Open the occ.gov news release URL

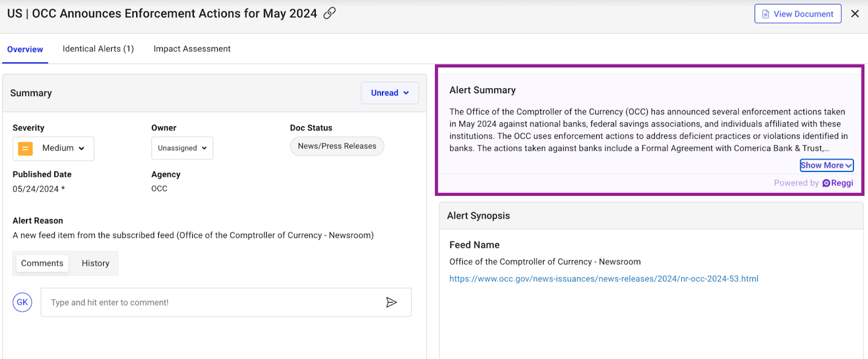(603, 279)
